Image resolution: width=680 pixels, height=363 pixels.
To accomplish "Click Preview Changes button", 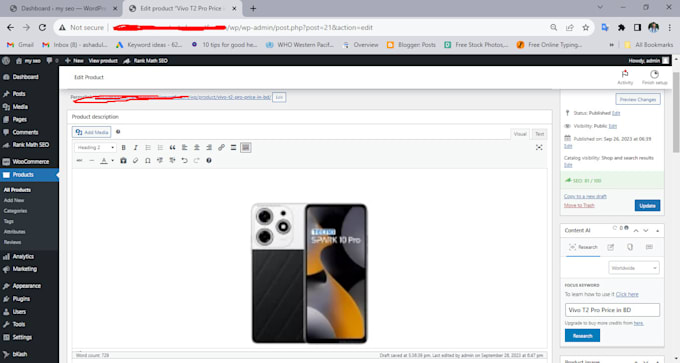I will (x=638, y=99).
